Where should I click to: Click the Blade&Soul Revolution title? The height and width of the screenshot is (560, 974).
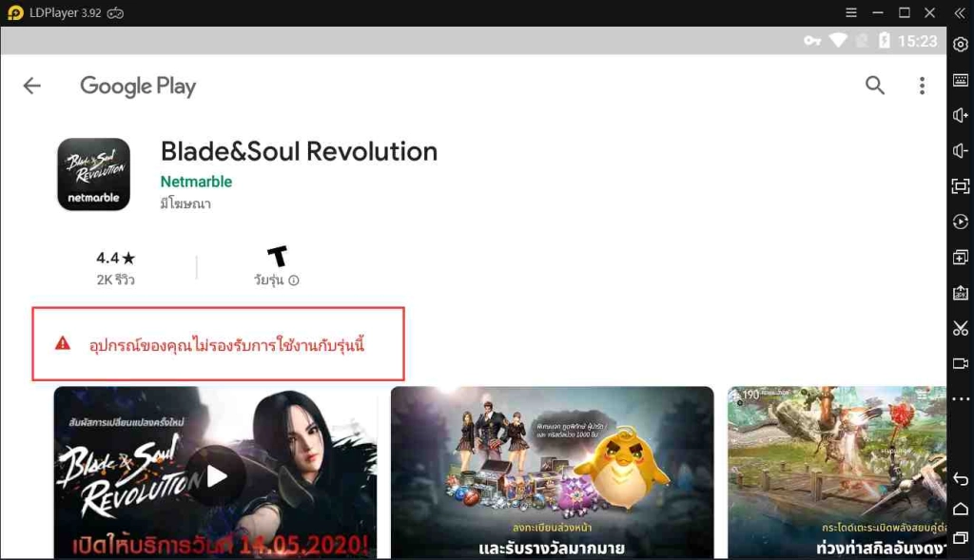pyautogui.click(x=299, y=151)
